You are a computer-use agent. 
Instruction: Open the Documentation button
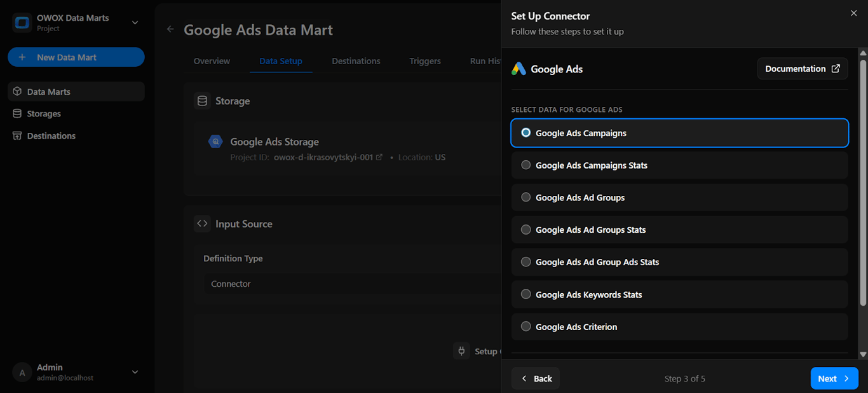(803, 69)
